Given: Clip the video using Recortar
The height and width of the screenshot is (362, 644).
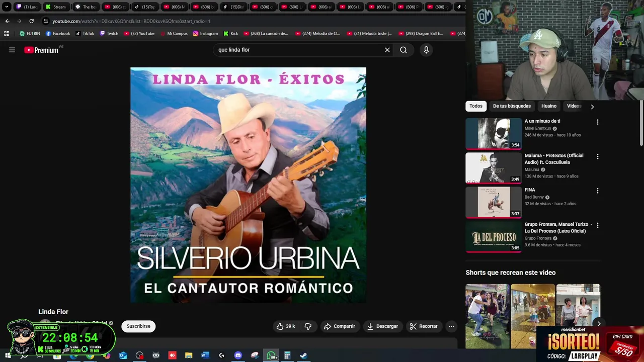Looking at the screenshot, I should click(424, 326).
